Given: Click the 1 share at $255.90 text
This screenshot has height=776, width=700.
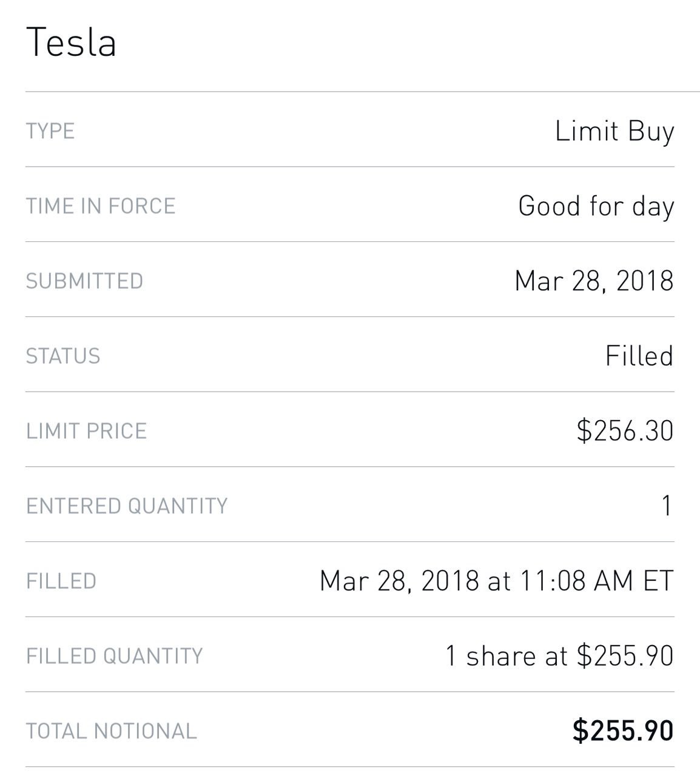Looking at the screenshot, I should pyautogui.click(x=559, y=656).
